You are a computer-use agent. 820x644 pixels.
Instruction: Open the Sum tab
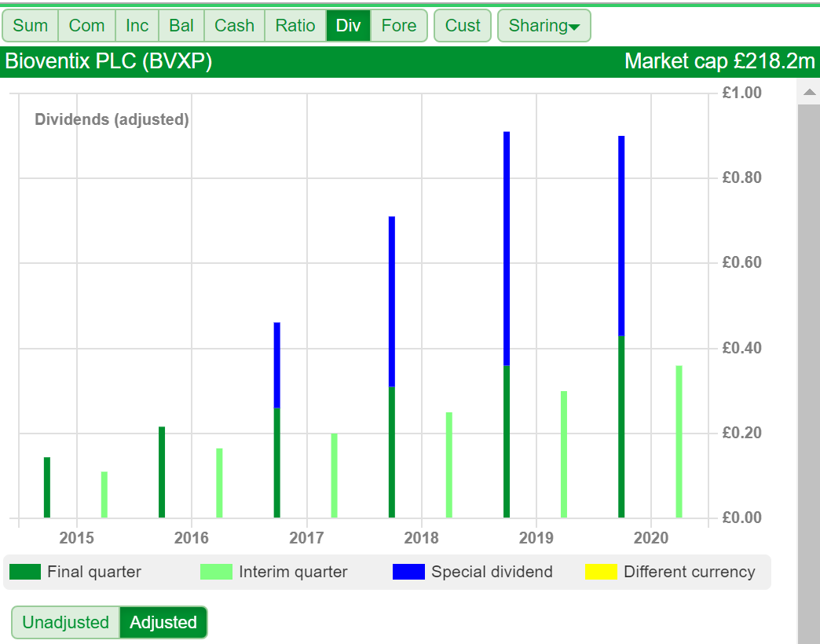(31, 26)
